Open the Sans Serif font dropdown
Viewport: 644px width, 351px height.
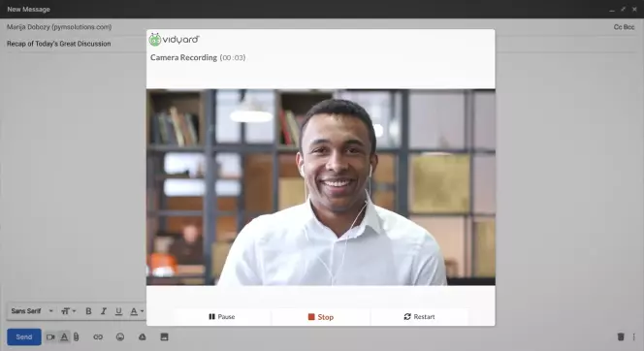click(32, 311)
